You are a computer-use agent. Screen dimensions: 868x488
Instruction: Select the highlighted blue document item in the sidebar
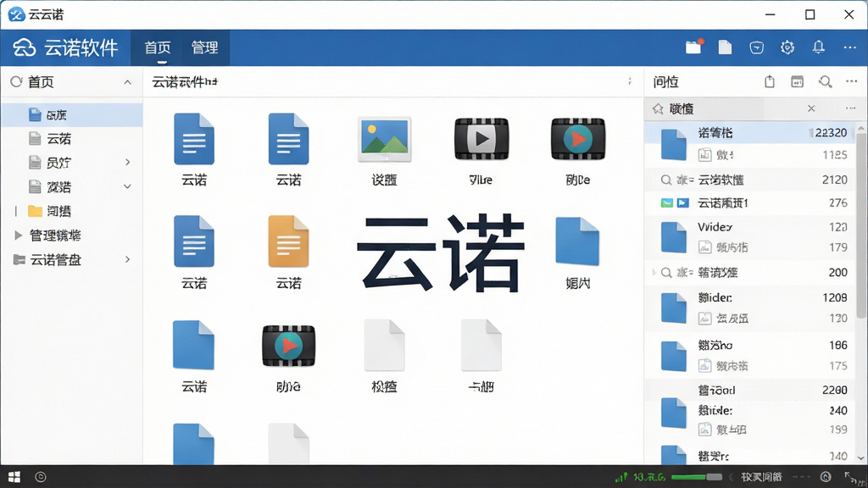pos(71,114)
